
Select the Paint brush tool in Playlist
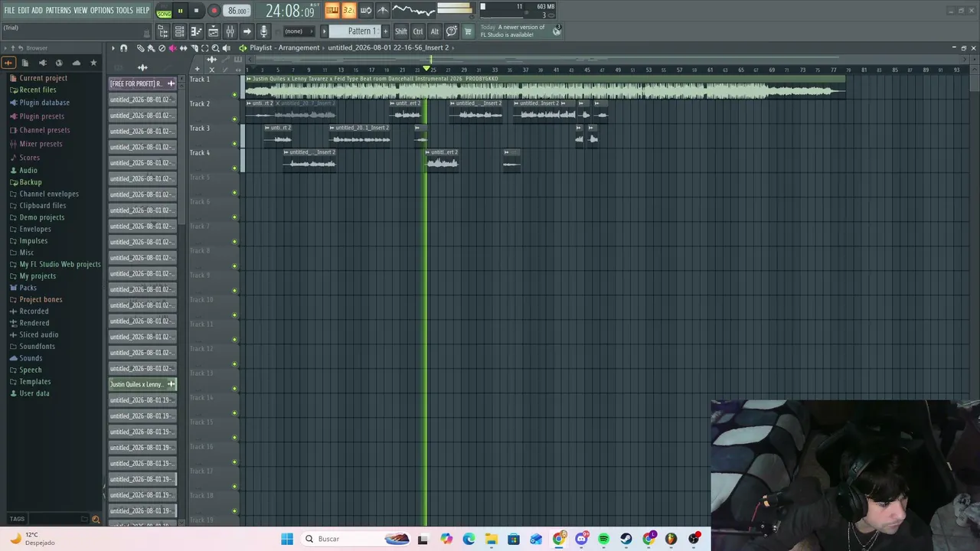point(150,48)
